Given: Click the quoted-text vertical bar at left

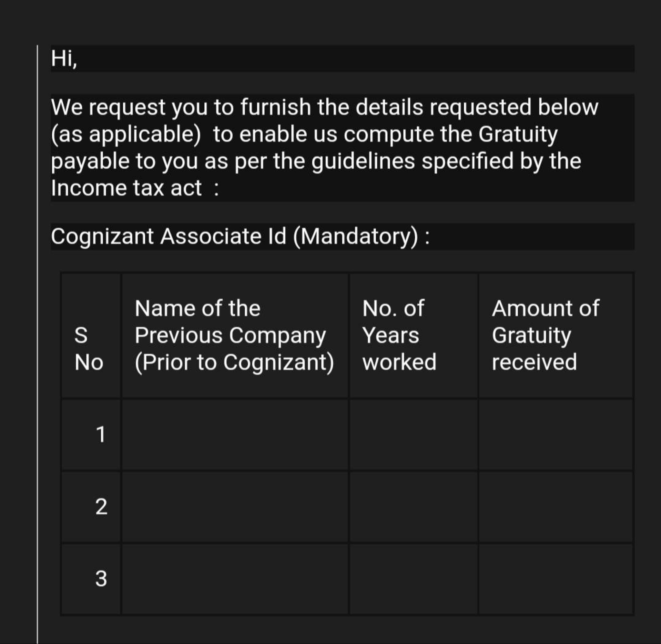Looking at the screenshot, I should pos(37,344).
